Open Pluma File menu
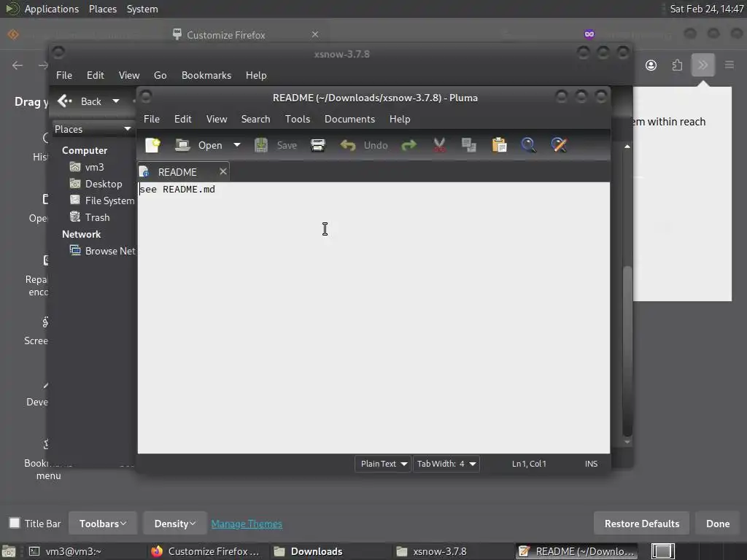This screenshot has width=747, height=560. pos(152,119)
